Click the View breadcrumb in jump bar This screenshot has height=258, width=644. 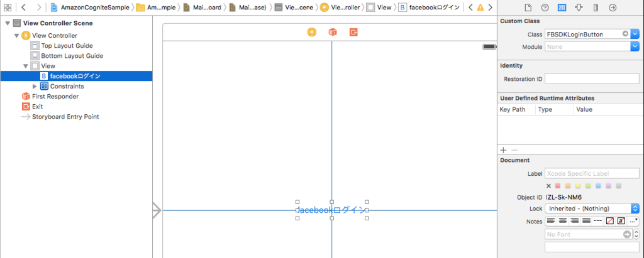pyautogui.click(x=379, y=8)
